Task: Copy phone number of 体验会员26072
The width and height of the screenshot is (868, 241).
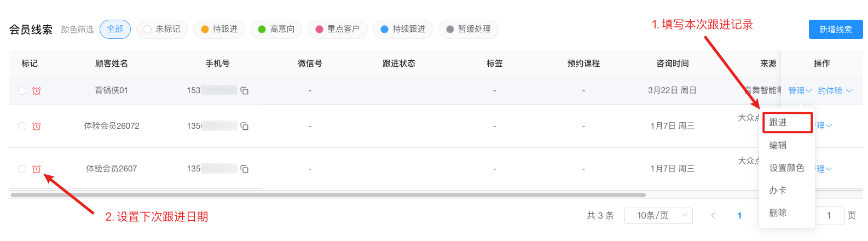Action: click(x=245, y=127)
